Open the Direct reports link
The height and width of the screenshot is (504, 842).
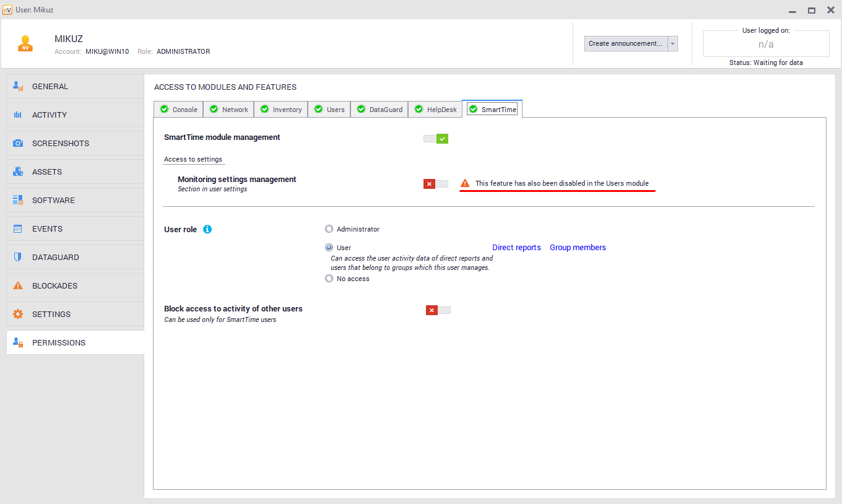[x=516, y=248]
